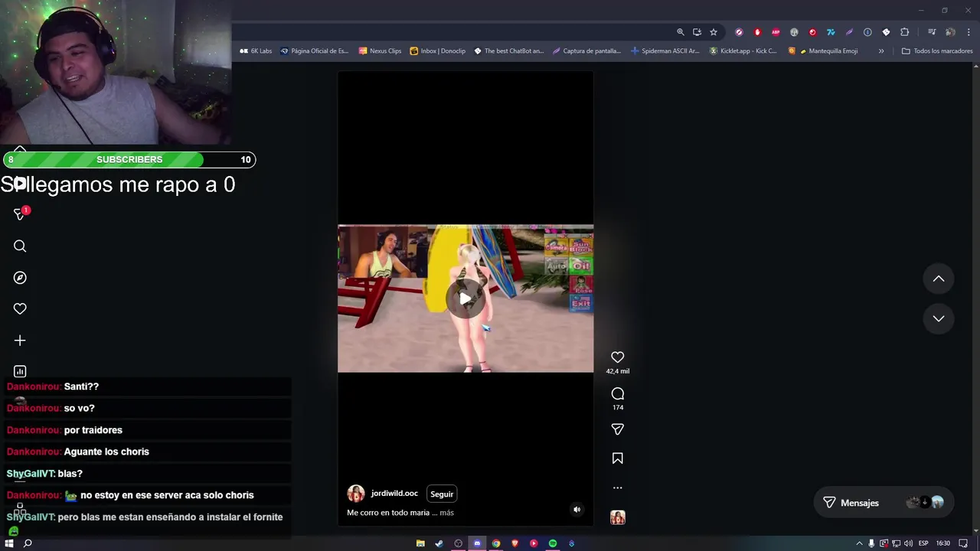
Task: Open Chrome three-dot menu
Action: coord(969,32)
